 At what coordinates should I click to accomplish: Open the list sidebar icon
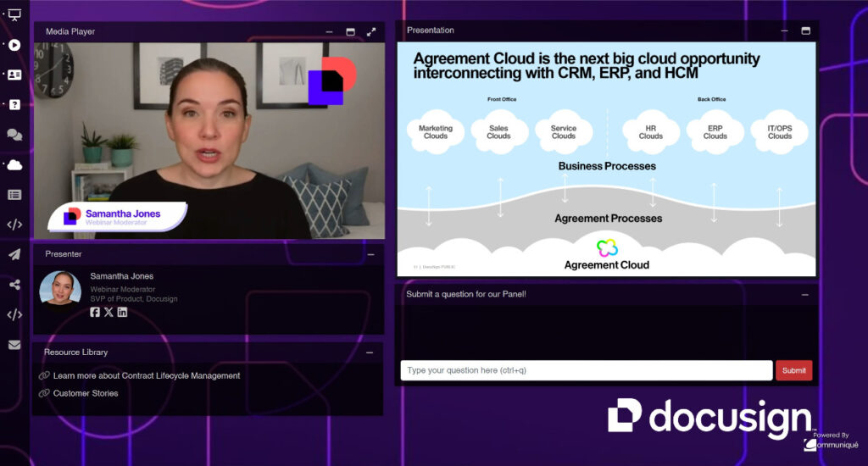pos(15,195)
